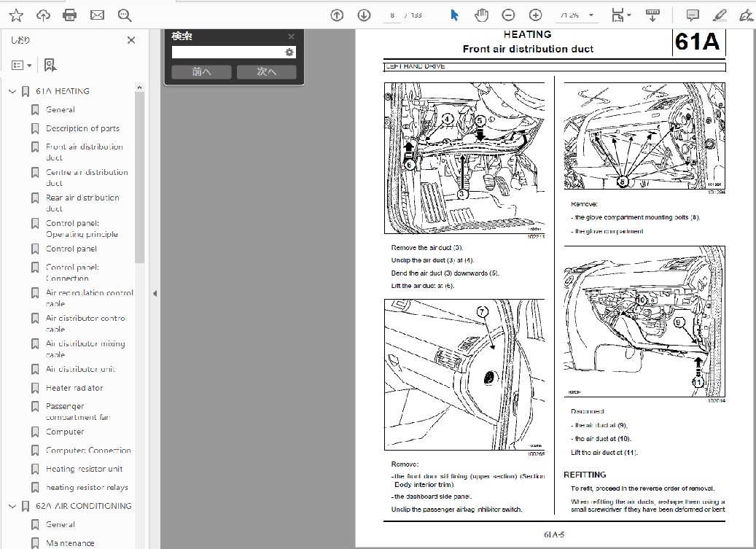Image resolution: width=756 pixels, height=549 pixels.
Task: Click the 前へ search button
Action: 201,71
